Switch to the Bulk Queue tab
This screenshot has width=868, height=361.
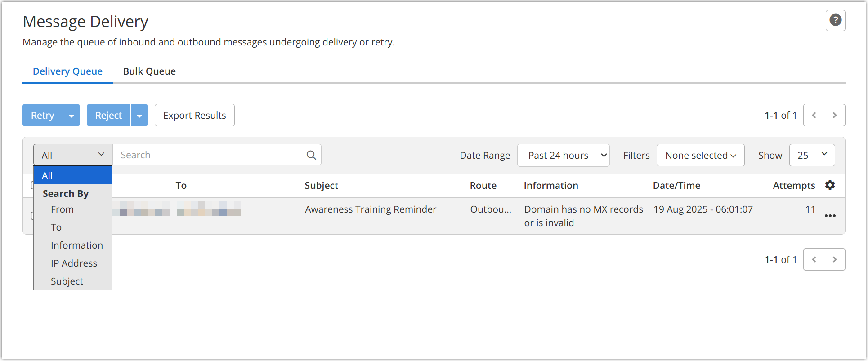[149, 71]
